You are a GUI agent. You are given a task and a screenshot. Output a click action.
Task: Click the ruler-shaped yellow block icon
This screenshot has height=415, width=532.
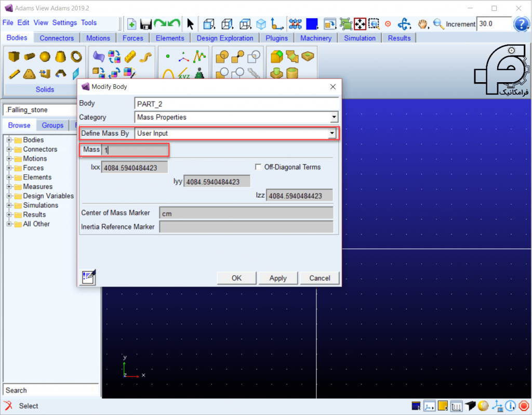pyautogui.click(x=130, y=56)
